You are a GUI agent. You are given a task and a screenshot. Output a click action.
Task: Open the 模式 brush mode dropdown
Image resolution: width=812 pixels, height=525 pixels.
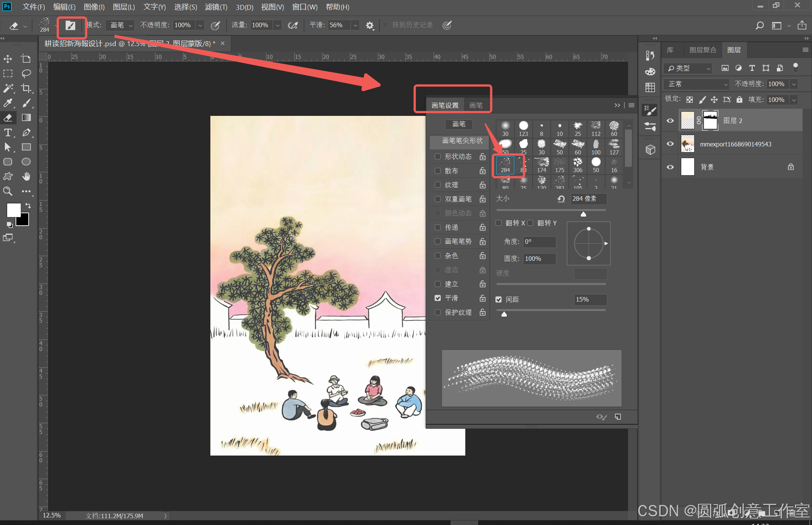coord(121,25)
